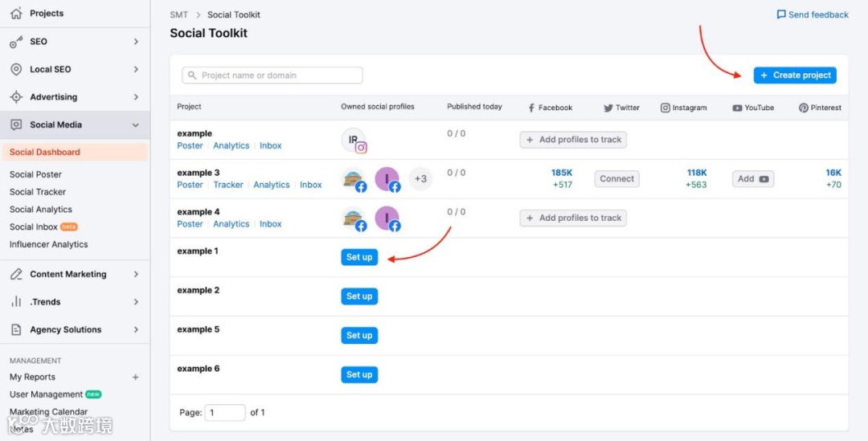Expand the .Trends chevron
This screenshot has width=868, height=441.
tap(136, 302)
